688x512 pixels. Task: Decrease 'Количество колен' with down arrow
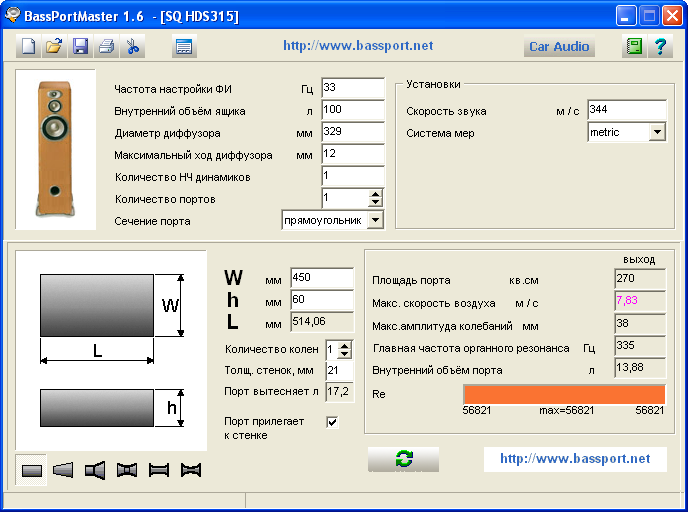pyautogui.click(x=345, y=354)
